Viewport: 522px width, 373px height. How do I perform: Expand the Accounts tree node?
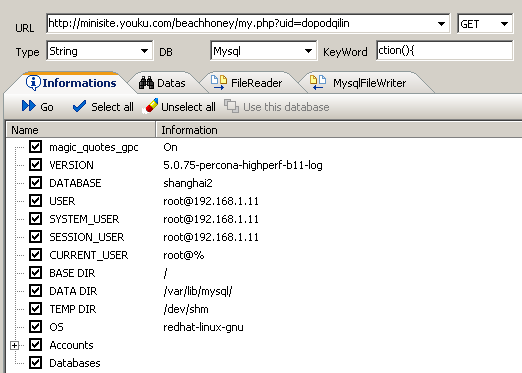14,345
